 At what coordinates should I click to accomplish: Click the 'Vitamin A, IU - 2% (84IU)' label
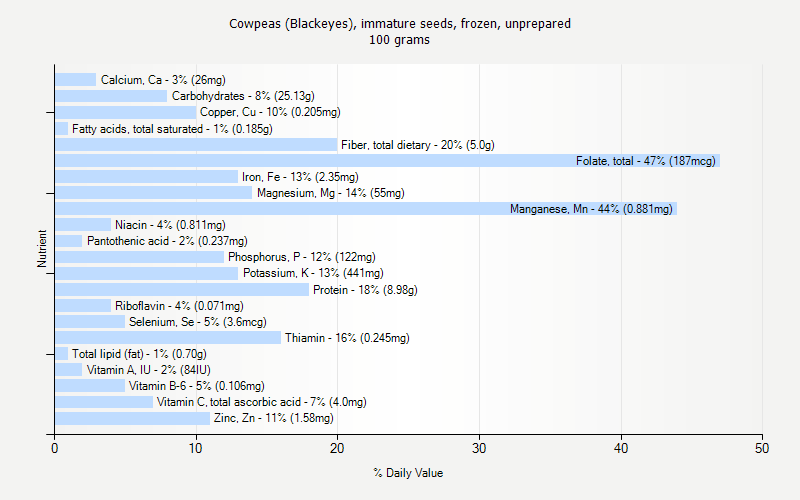point(148,369)
